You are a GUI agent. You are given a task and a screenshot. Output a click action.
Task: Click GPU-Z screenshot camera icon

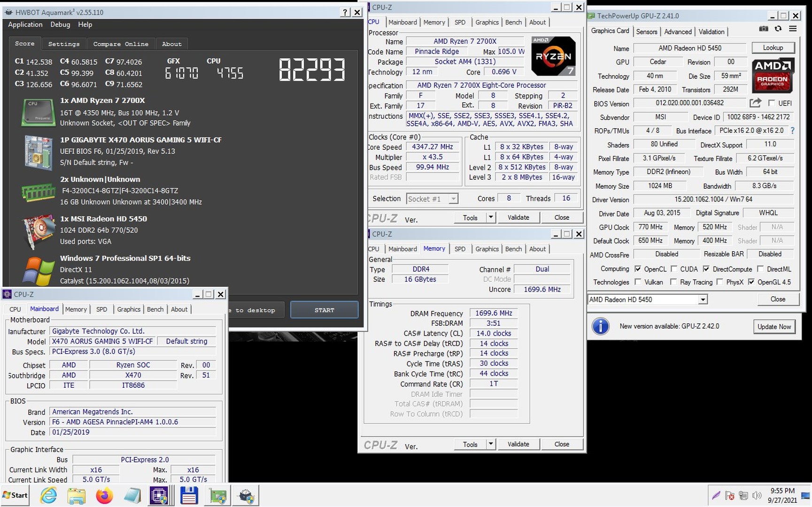pos(764,29)
